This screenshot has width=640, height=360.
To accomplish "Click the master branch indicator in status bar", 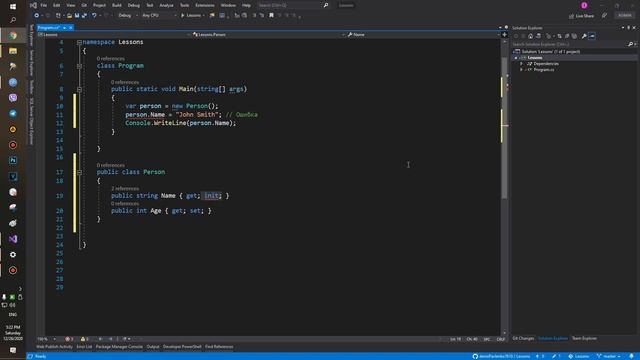I will [609, 356].
